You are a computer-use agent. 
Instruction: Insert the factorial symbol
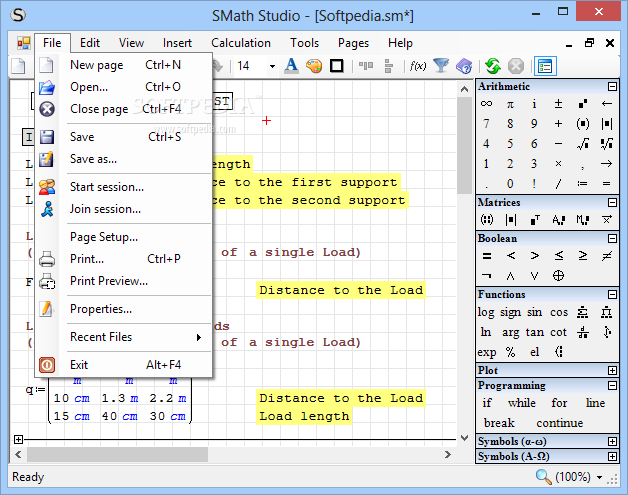click(534, 183)
